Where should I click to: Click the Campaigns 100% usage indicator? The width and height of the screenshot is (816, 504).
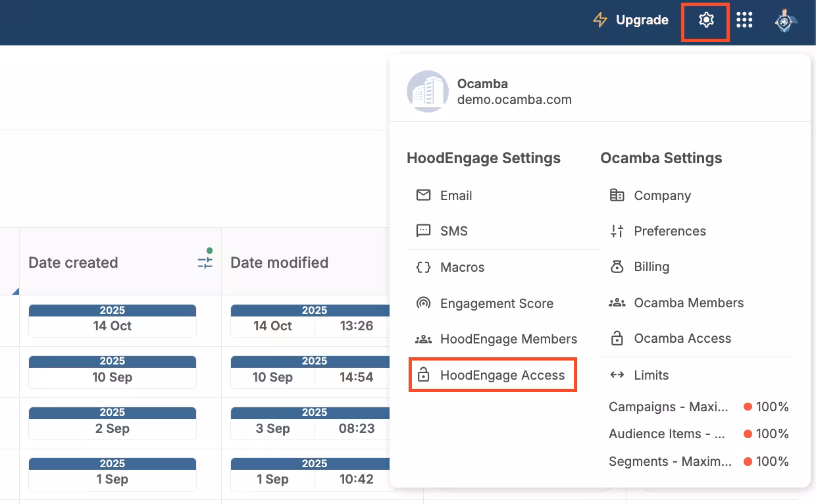tap(766, 407)
